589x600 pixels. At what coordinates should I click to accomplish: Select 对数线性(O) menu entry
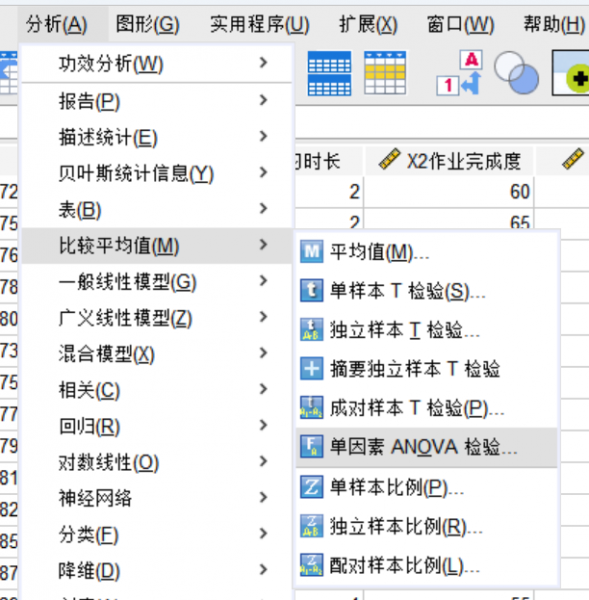[x=157, y=462]
